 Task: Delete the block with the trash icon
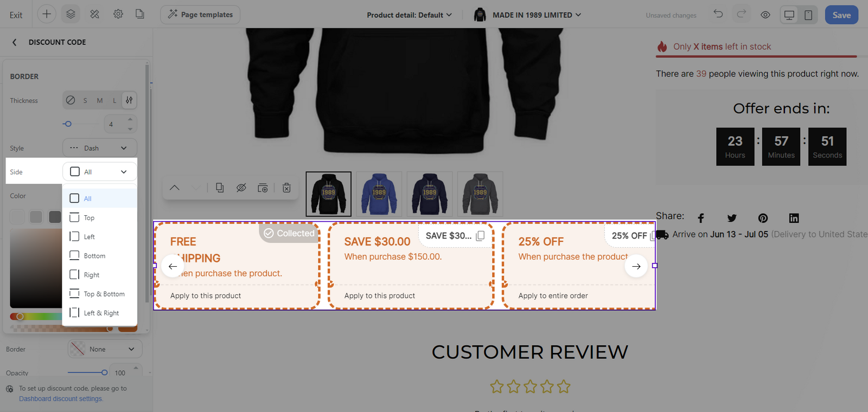coord(286,188)
